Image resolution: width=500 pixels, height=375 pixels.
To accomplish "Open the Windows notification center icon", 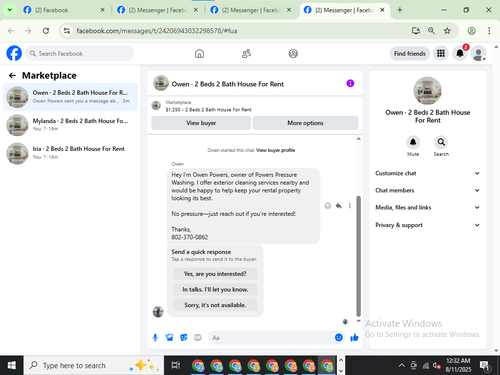I will click(485, 366).
